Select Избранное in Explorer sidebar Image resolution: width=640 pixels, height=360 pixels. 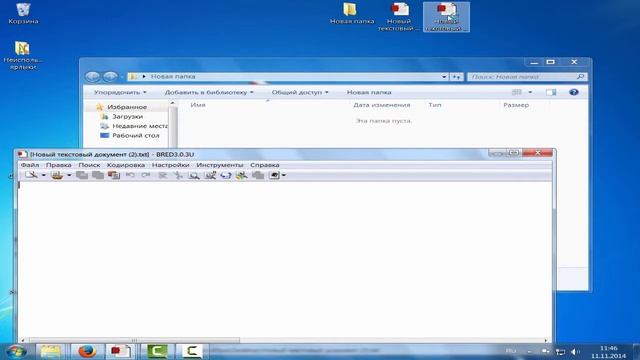tap(127, 107)
